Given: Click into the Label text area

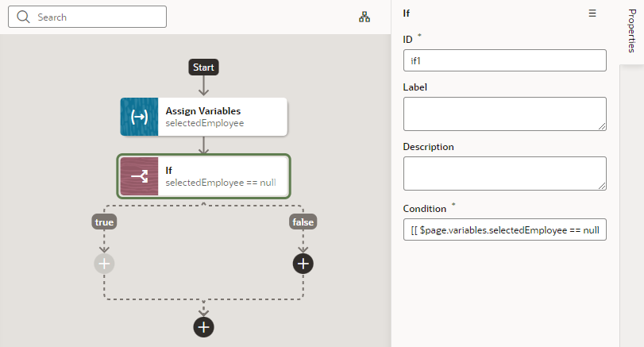Looking at the screenshot, I should tap(504, 114).
